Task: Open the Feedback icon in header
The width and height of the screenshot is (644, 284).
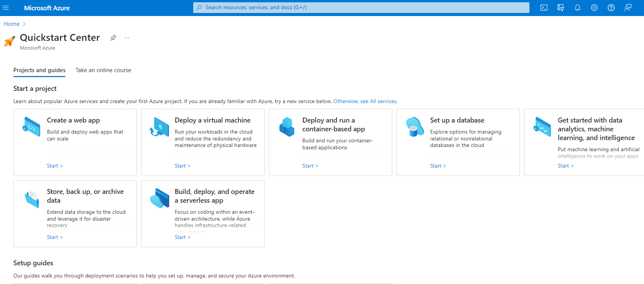Action: point(628,8)
